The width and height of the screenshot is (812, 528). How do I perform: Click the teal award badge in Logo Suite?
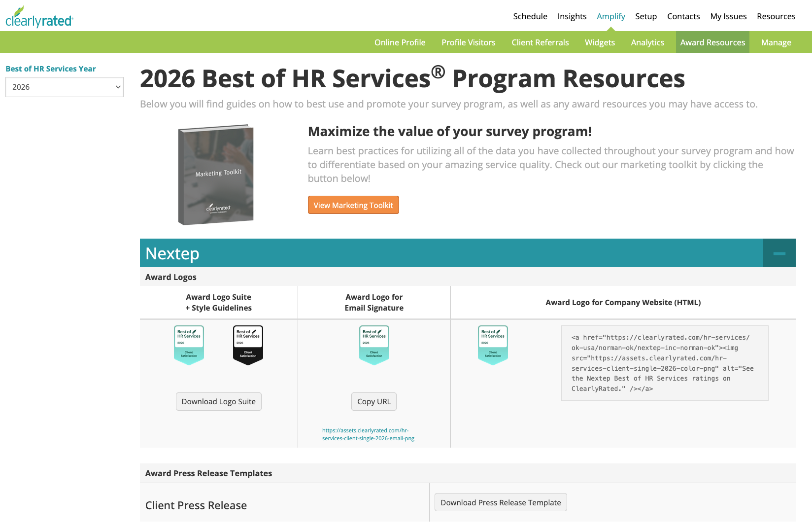coord(189,345)
